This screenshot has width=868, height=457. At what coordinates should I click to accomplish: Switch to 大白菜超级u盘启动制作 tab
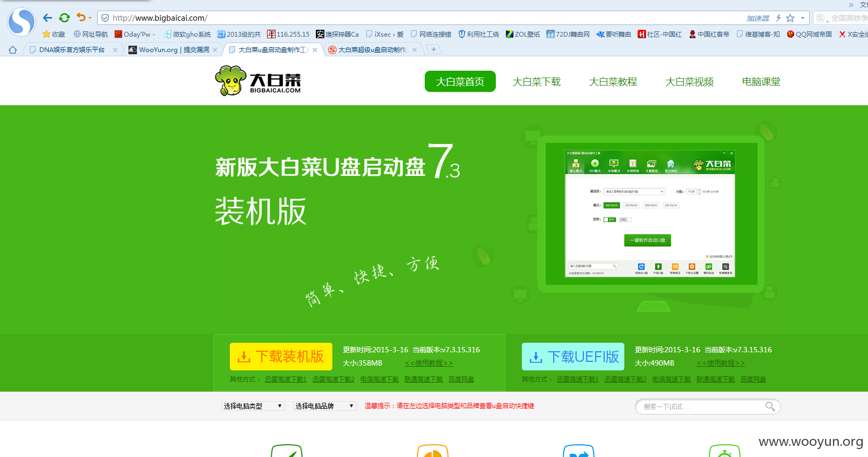[x=373, y=49]
